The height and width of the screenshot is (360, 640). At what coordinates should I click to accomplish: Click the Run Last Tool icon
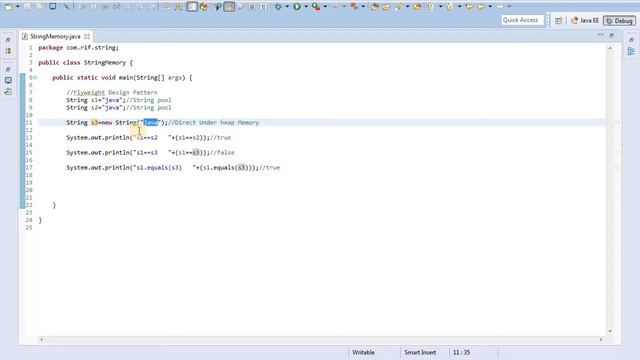pyautogui.click(x=316, y=7)
